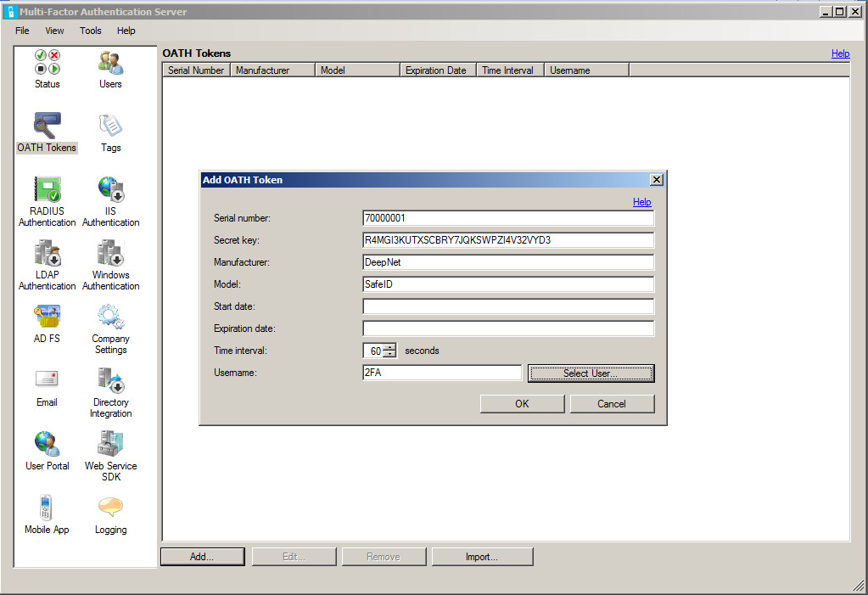
Task: Open the View menu
Action: point(54,31)
